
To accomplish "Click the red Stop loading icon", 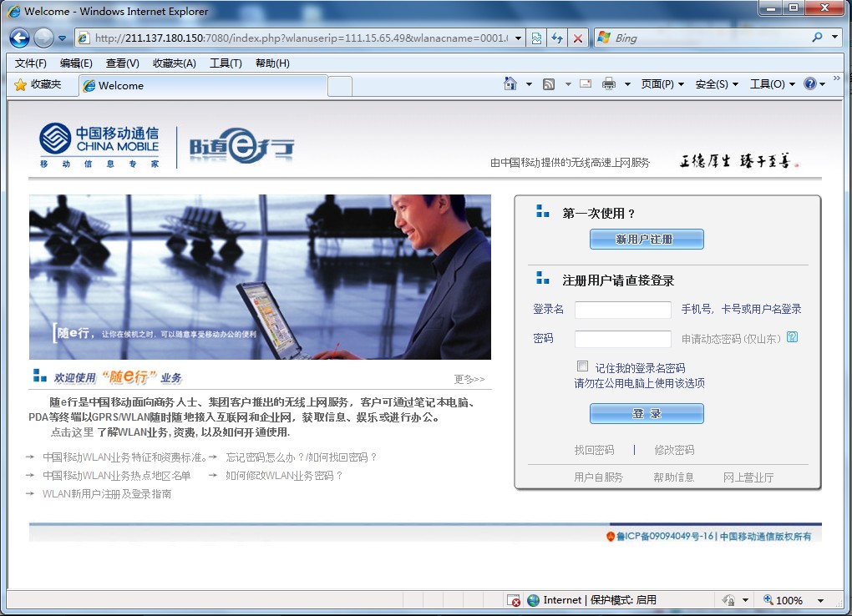I will point(577,38).
